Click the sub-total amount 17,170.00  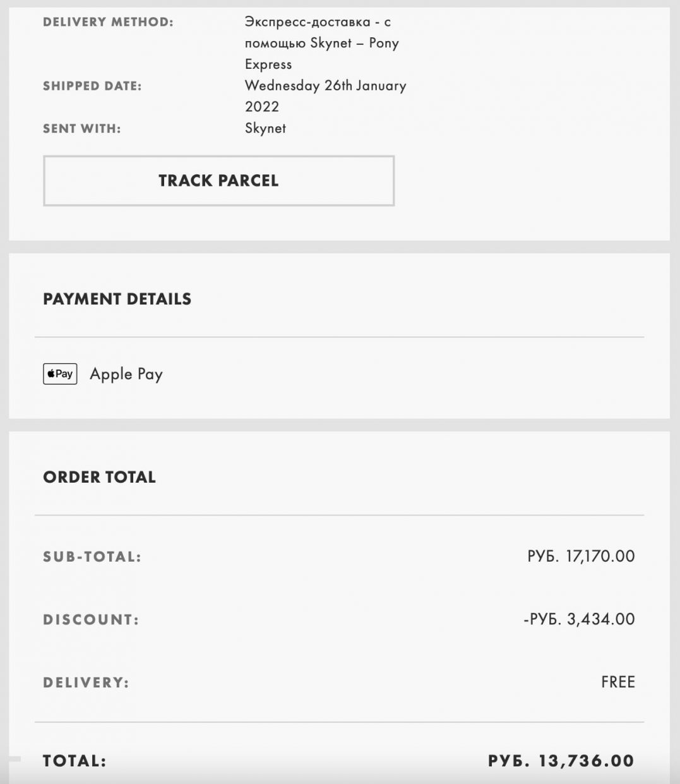click(x=581, y=556)
